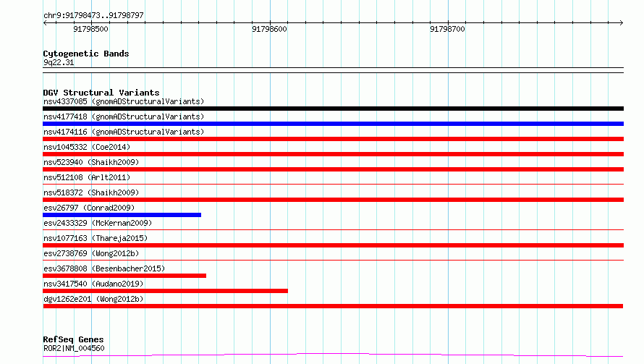Click the magenta ROR2 gene line
644x364 pixels.
(x=333, y=355)
